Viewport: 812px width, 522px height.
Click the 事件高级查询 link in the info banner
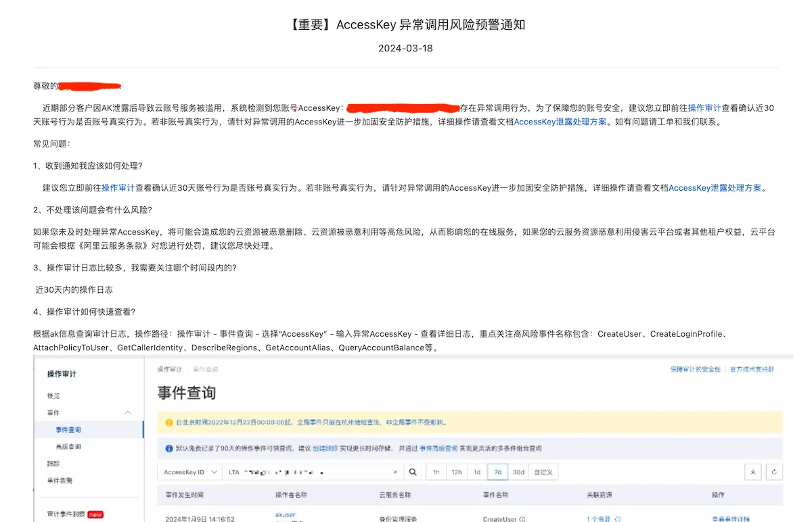[438, 448]
